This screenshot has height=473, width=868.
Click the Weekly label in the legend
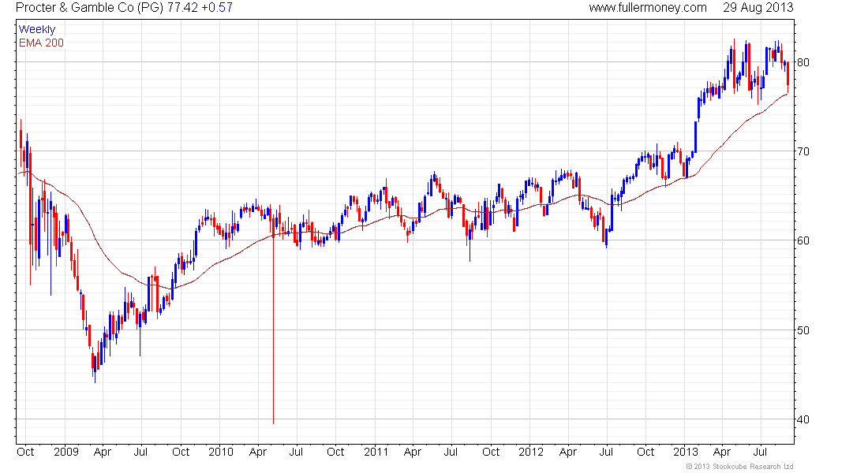click(37, 29)
